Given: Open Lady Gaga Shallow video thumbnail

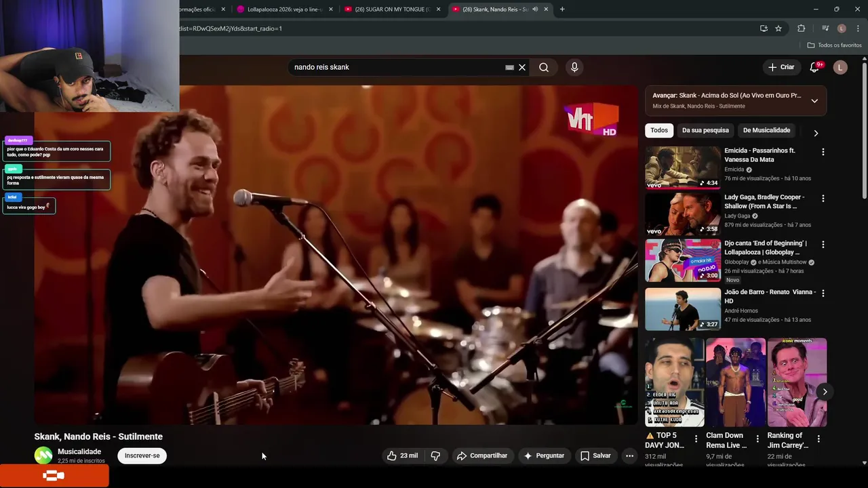Looking at the screenshot, I should tap(683, 213).
